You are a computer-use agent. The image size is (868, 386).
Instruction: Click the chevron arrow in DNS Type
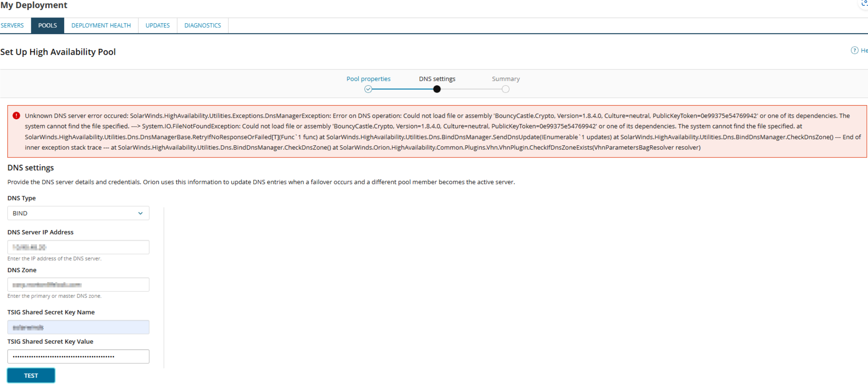[141, 213]
